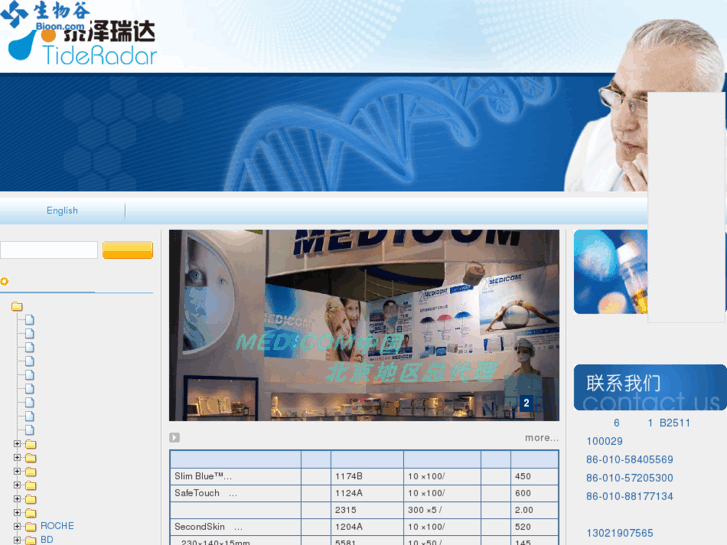Click the postal code 100029
This screenshot has width=727, height=545.
click(x=605, y=441)
